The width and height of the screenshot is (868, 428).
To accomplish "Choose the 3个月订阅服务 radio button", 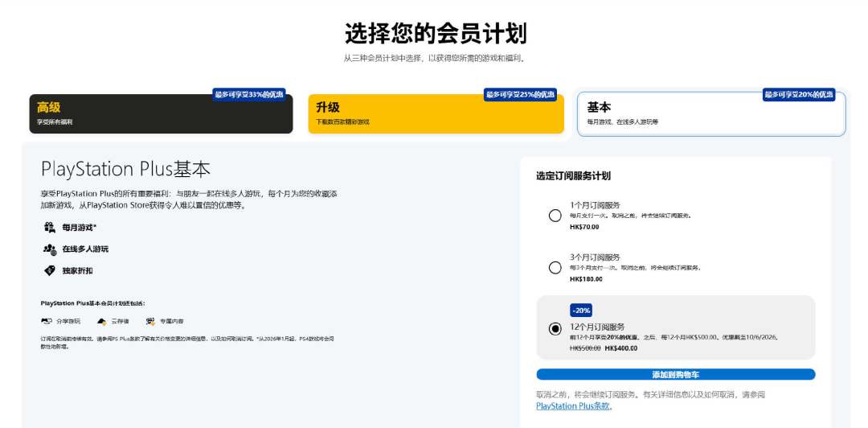I will [555, 268].
